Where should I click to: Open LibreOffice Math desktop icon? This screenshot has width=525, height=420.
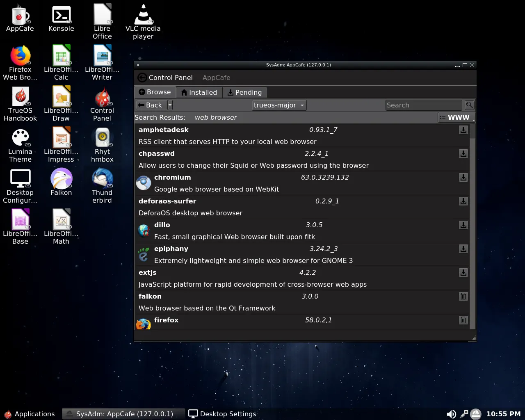click(x=61, y=227)
